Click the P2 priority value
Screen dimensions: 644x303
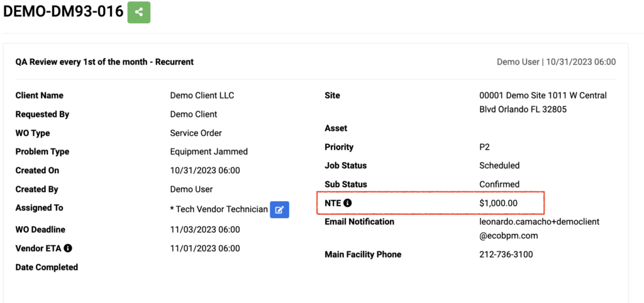pos(485,147)
